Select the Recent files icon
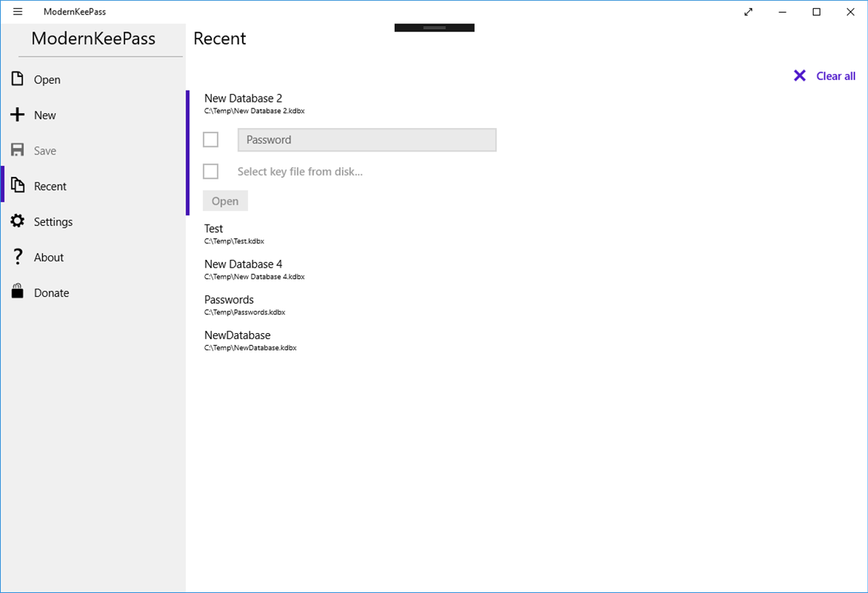 point(17,185)
